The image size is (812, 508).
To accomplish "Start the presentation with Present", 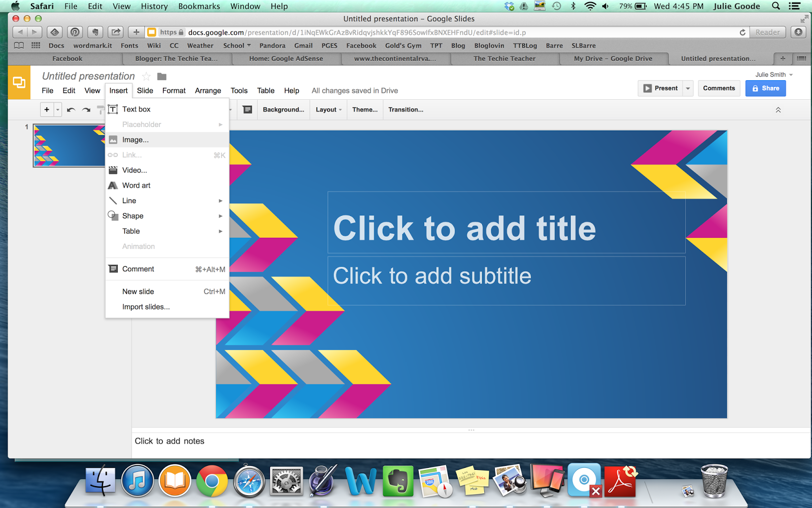I will pyautogui.click(x=660, y=88).
